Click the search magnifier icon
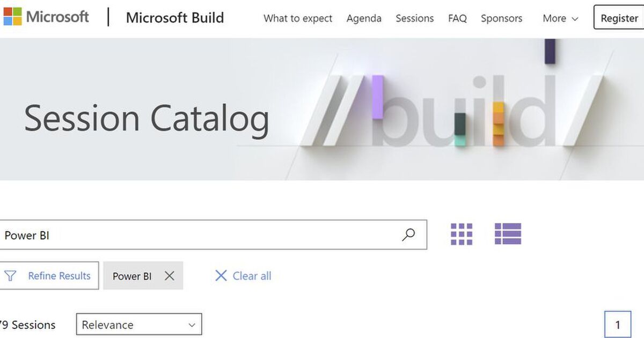The width and height of the screenshot is (644, 338). (408, 234)
